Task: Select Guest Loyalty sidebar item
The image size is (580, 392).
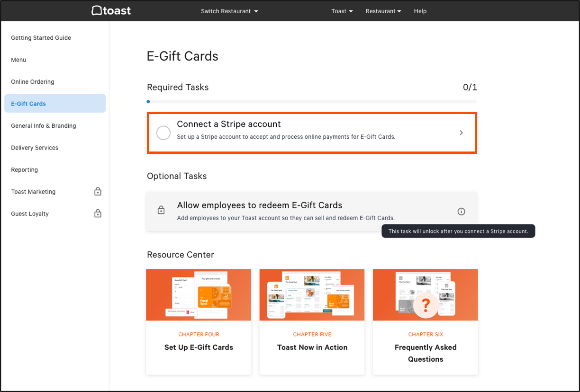Action: tap(30, 214)
